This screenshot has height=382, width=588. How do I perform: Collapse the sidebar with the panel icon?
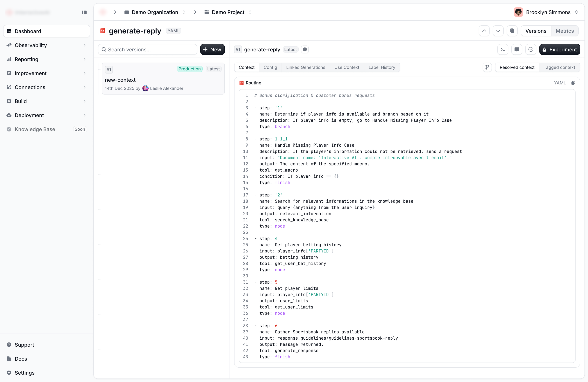click(84, 12)
